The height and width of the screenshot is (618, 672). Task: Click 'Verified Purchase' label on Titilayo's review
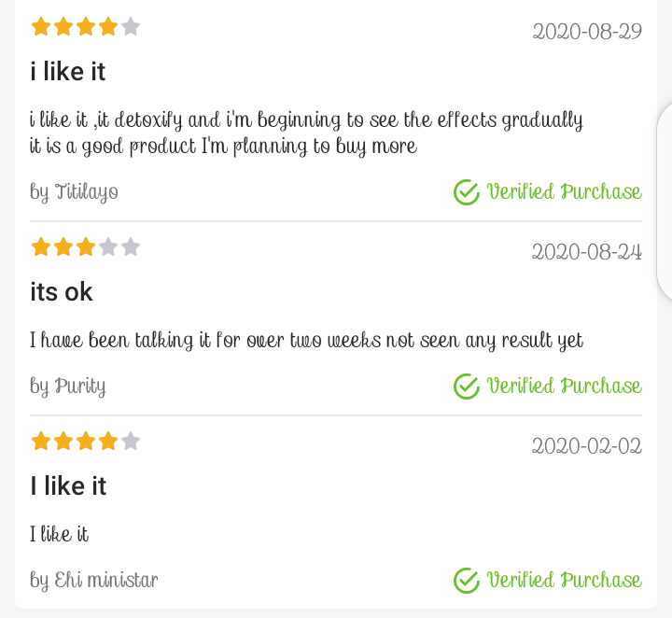(x=564, y=192)
